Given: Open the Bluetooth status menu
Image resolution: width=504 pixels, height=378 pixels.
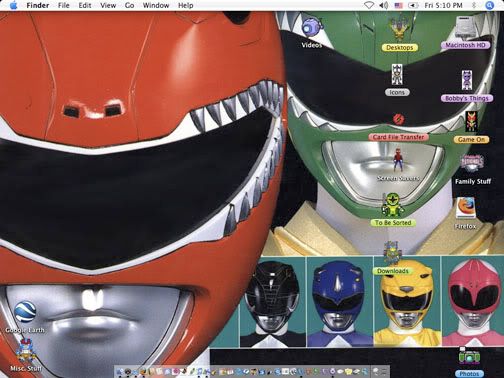Looking at the screenshot, I should click(474, 5).
